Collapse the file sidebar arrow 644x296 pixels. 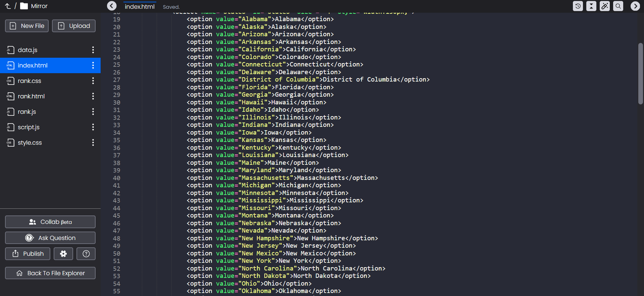[112, 6]
